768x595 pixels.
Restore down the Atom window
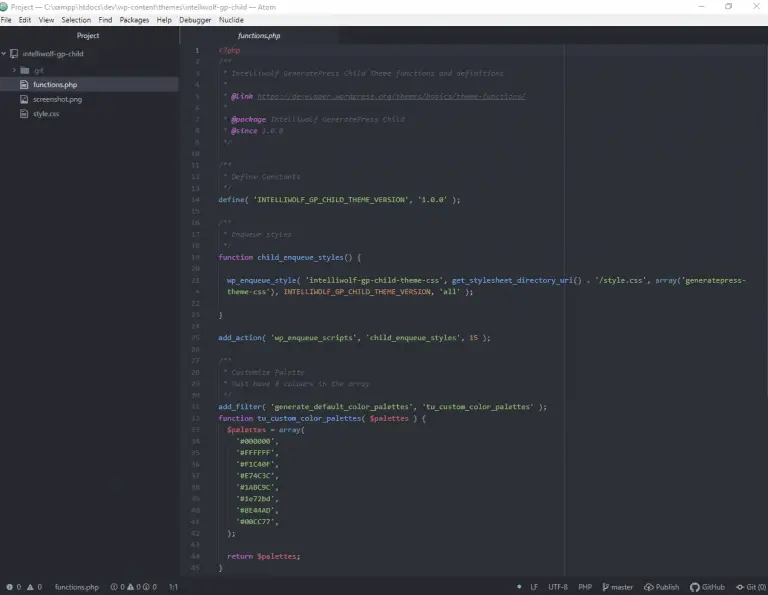(728, 7)
